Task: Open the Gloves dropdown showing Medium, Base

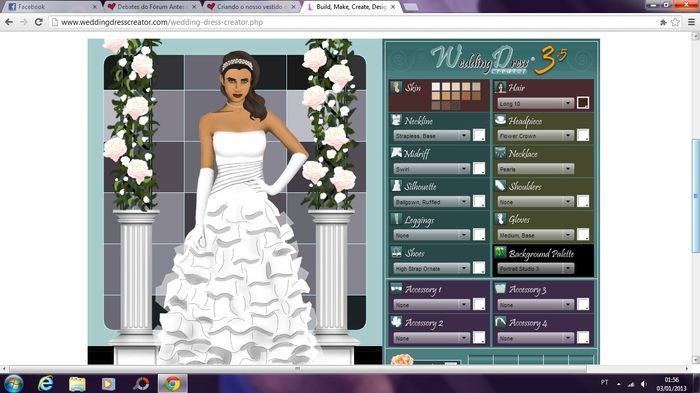Action: point(535,235)
